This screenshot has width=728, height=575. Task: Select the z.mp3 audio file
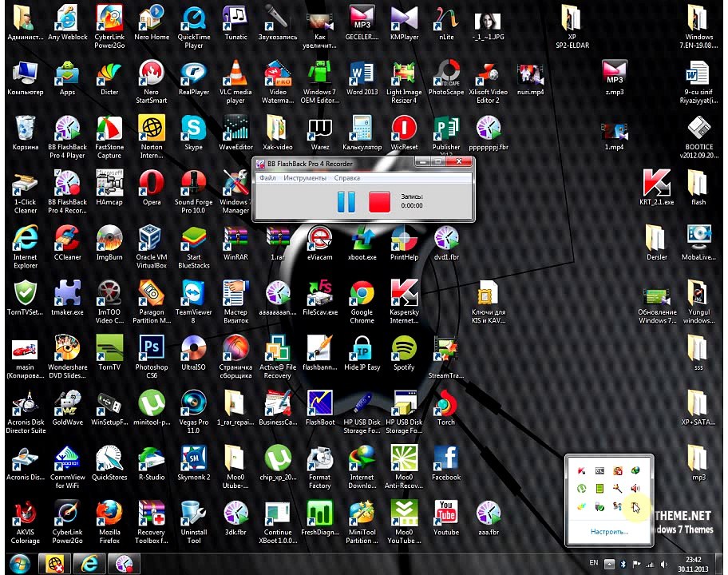615,78
